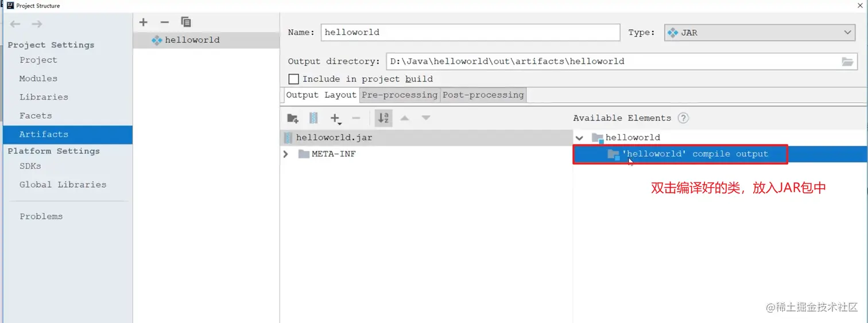Screen dimensions: 868x323
Task: Switch to the Output Layout tab
Action: coord(321,95)
